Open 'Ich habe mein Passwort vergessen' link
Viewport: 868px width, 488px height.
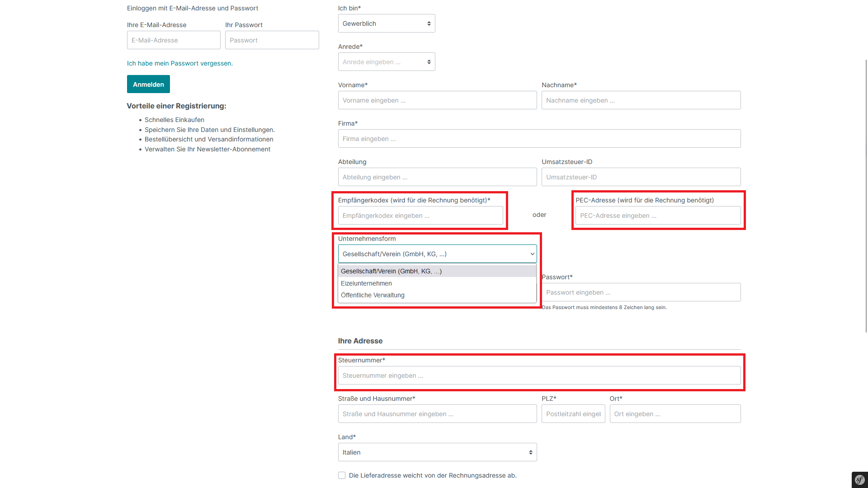180,63
